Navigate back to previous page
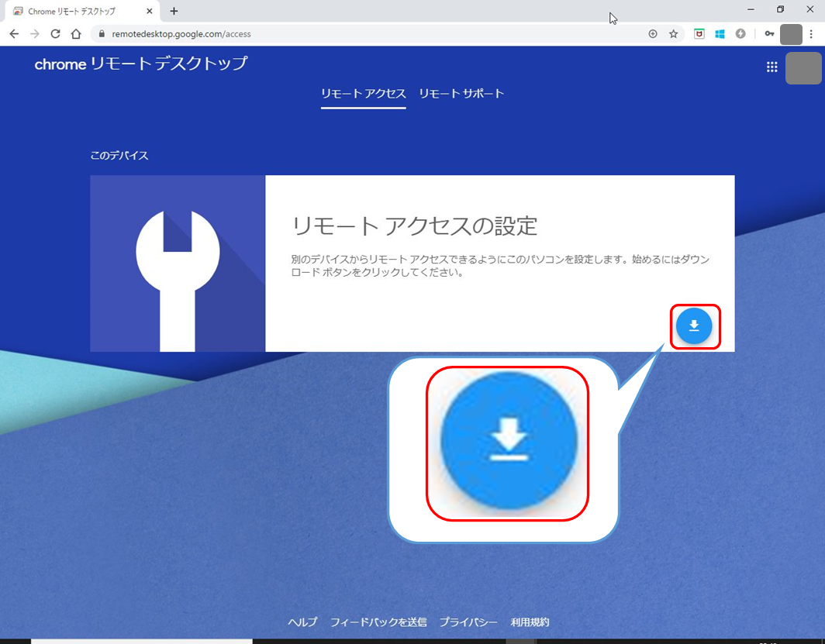Screen dimensions: 825x644 tap(14, 34)
